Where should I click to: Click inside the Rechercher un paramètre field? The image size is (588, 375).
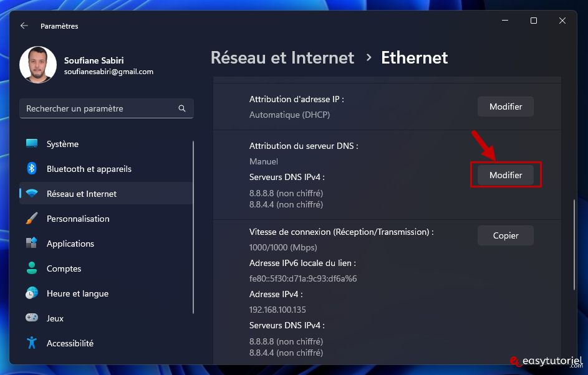[x=94, y=108]
